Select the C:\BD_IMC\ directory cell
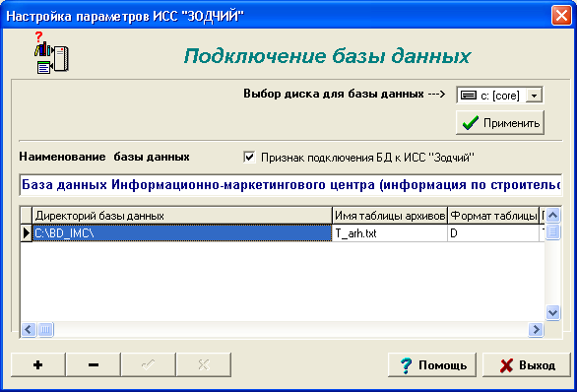The height and width of the screenshot is (392, 577). pyautogui.click(x=182, y=233)
